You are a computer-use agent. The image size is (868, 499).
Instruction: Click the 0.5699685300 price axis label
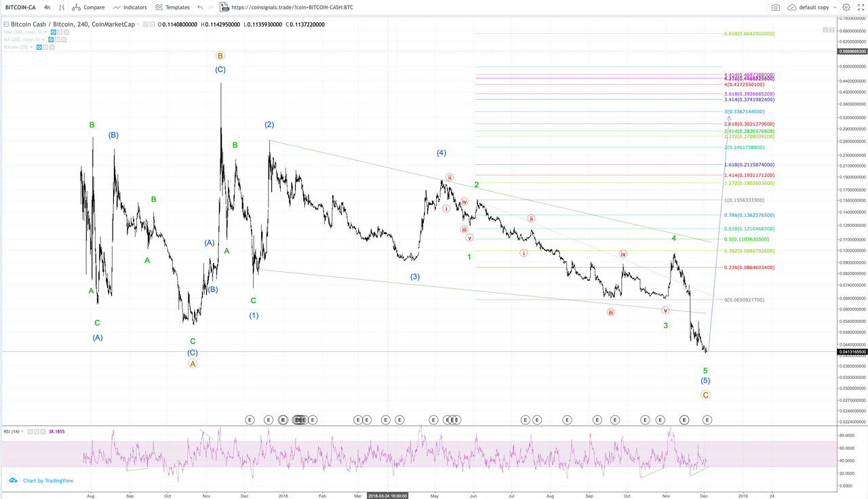(x=852, y=52)
